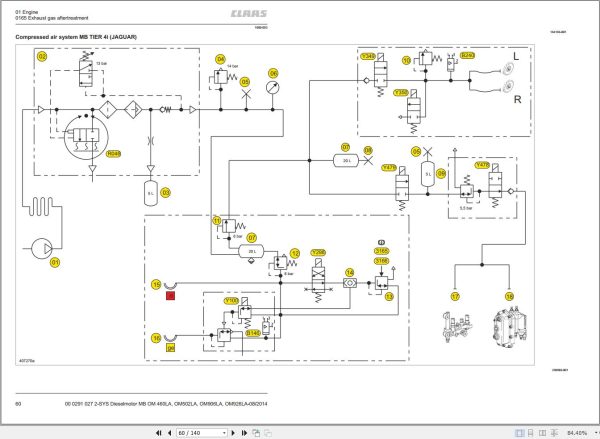The width and height of the screenshot is (600, 439).
Task: Switch to two-page view layout
Action: tap(542, 433)
